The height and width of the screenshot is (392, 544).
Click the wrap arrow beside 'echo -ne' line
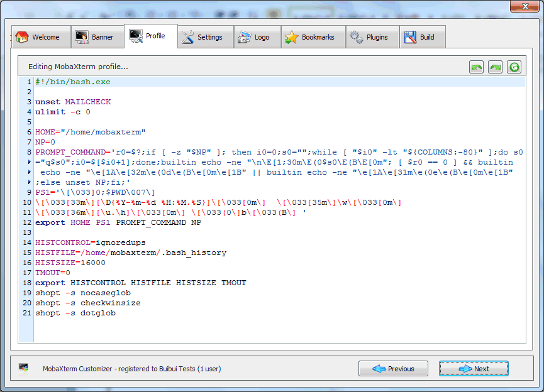pyautogui.click(x=30, y=172)
